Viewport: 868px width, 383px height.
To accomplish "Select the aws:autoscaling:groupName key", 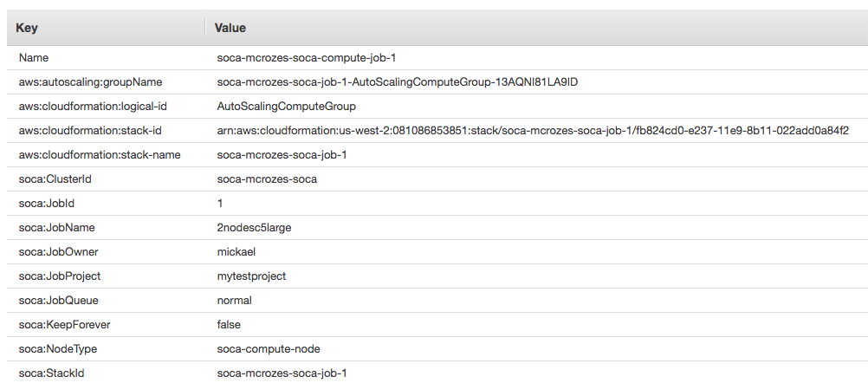I will point(90,82).
